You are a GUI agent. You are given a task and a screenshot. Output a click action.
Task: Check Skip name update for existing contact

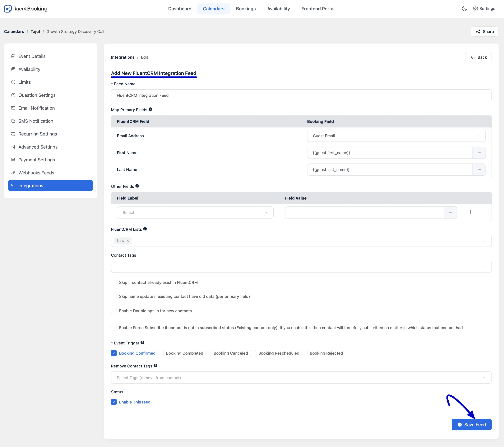coord(114,297)
